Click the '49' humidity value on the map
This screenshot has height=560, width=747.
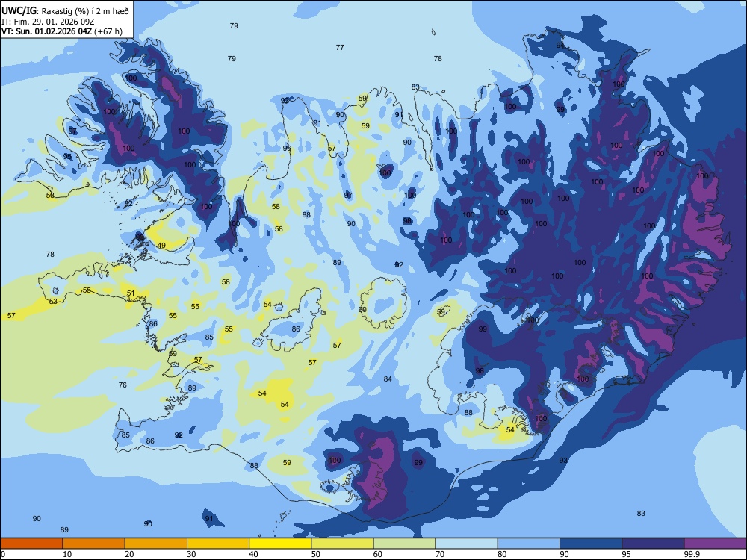point(161,246)
